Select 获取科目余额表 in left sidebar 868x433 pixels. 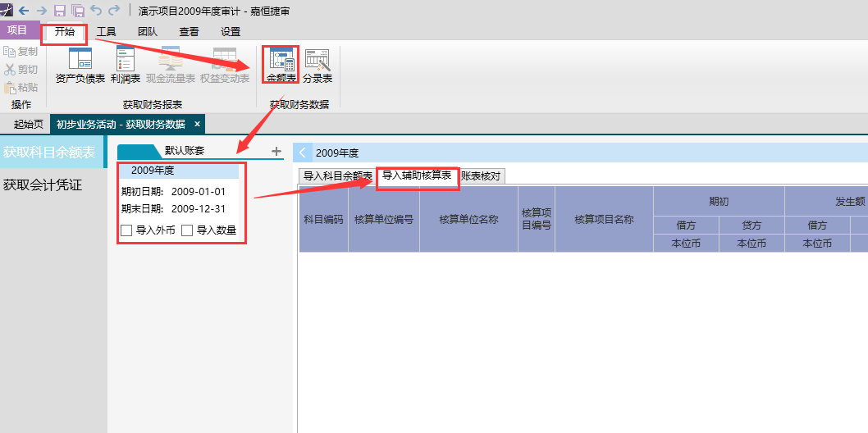pos(52,152)
